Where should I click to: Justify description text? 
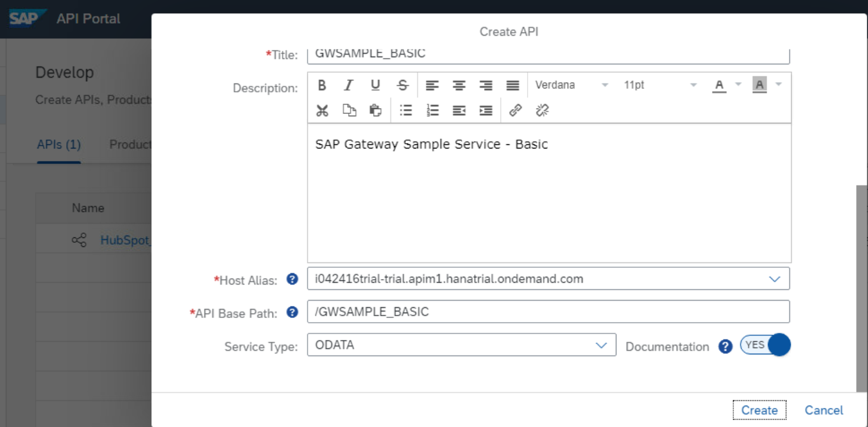point(513,85)
